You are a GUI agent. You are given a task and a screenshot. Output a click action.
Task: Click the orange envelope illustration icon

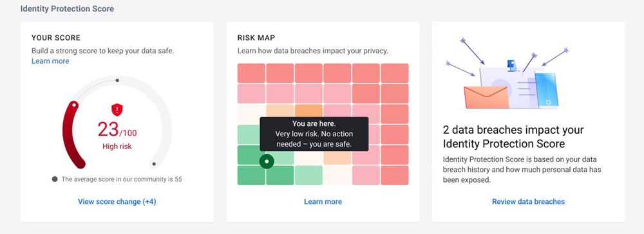[486, 96]
